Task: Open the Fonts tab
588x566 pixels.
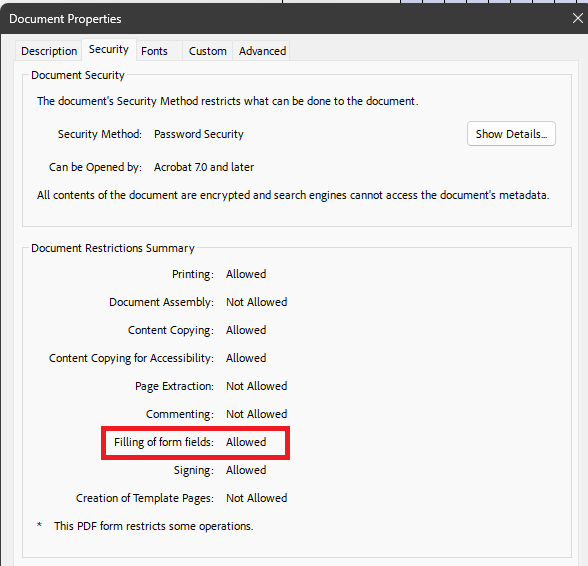Action: click(x=154, y=51)
